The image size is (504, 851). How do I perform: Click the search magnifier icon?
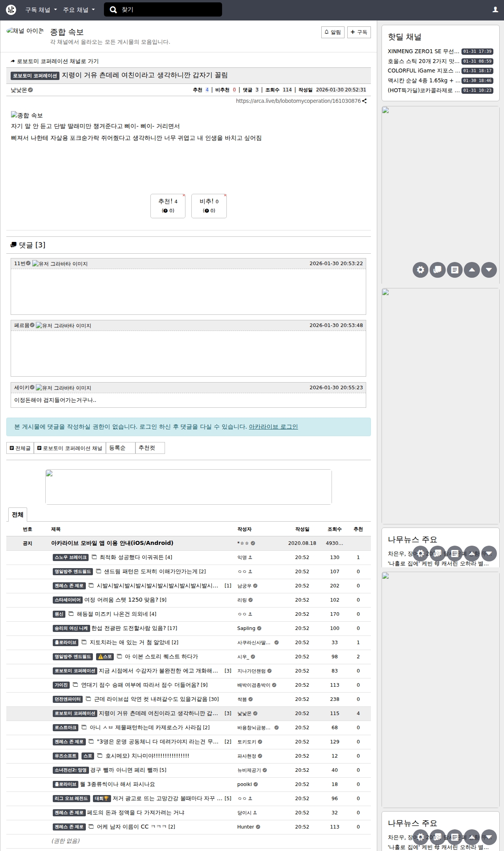coord(113,10)
